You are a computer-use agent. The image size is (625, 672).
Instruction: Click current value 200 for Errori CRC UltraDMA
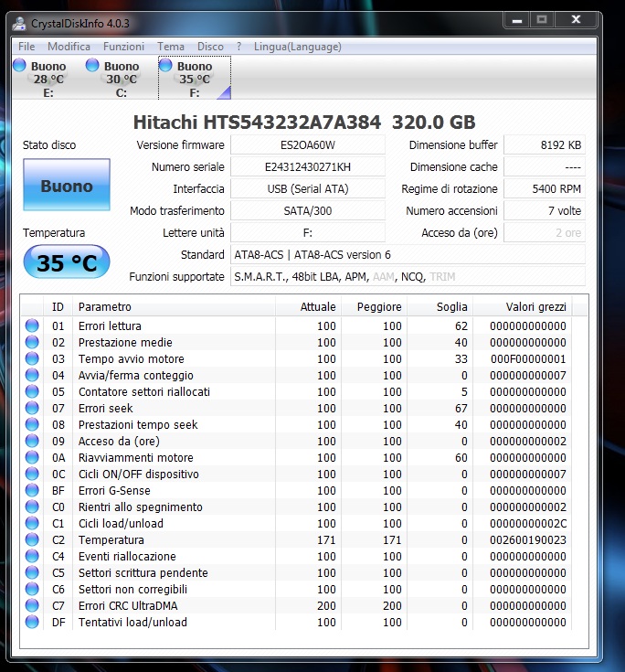(x=326, y=605)
